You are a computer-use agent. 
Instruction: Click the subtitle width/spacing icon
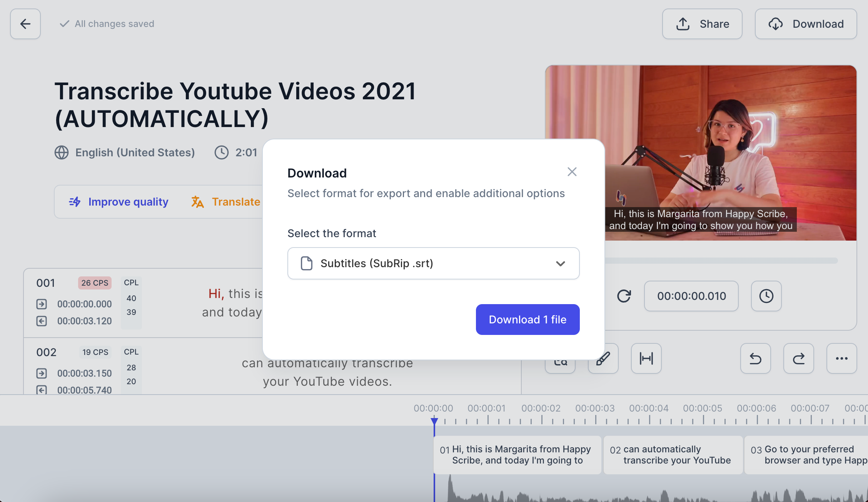click(x=646, y=358)
